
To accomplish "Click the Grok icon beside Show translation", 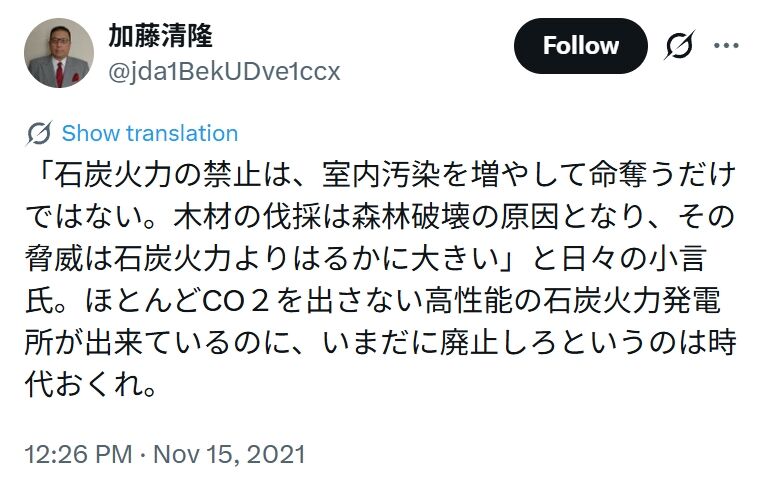I will coord(40,134).
